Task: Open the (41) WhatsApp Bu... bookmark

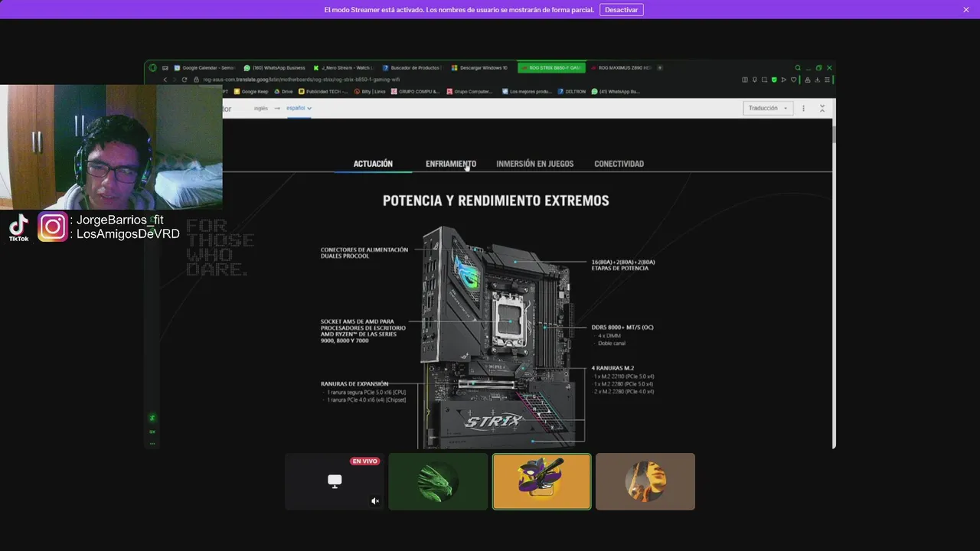Action: 616,91
